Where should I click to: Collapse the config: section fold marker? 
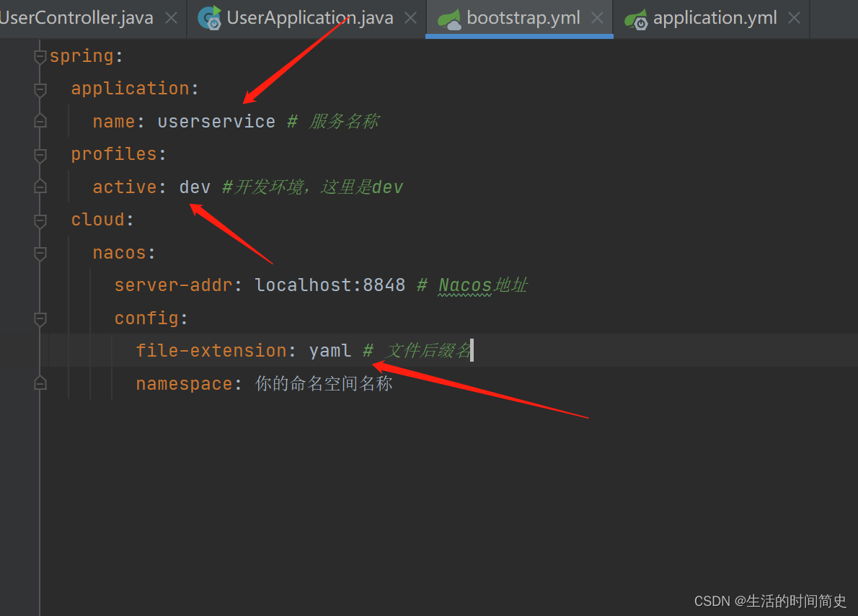[x=40, y=317]
